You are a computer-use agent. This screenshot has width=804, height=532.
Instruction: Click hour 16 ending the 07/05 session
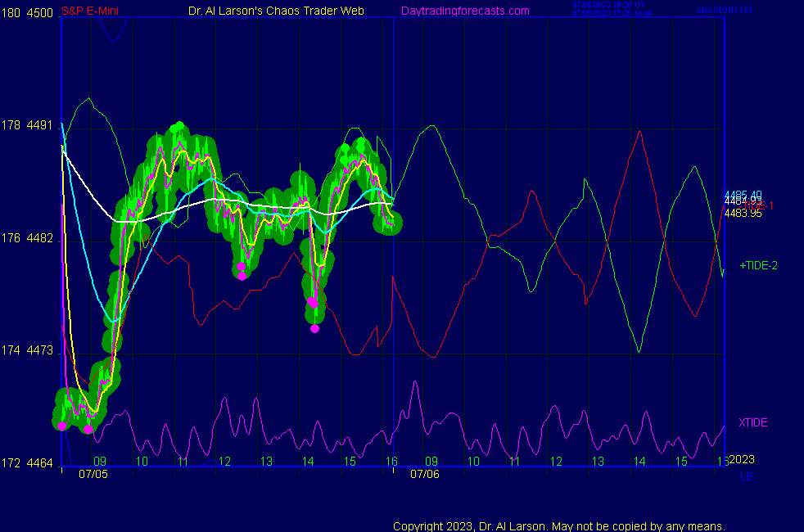point(391,462)
